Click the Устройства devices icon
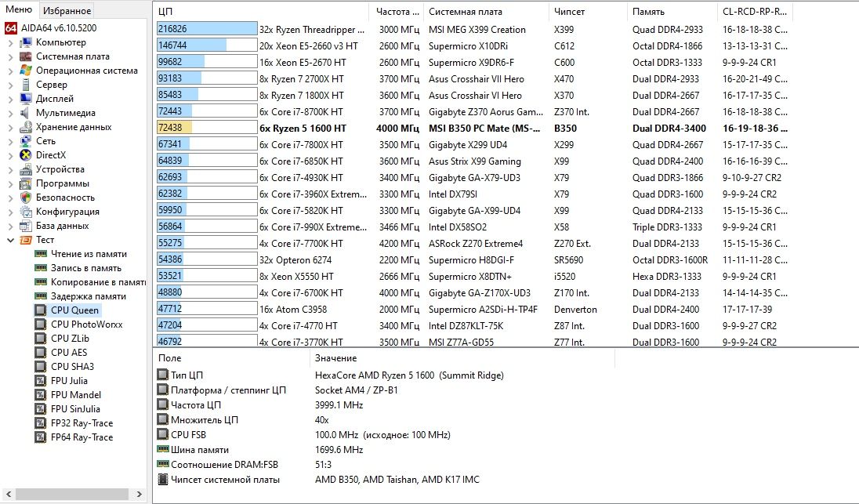The width and height of the screenshot is (859, 504). point(26,169)
